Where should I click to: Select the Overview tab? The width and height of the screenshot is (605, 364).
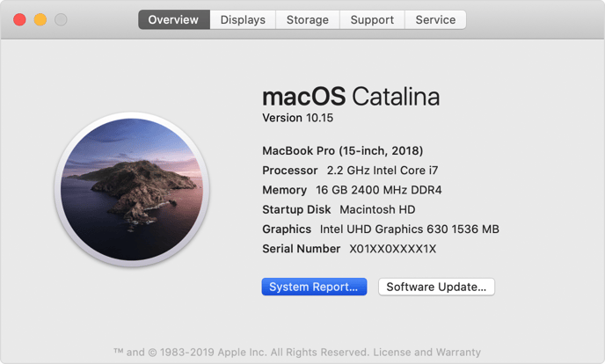coord(174,19)
